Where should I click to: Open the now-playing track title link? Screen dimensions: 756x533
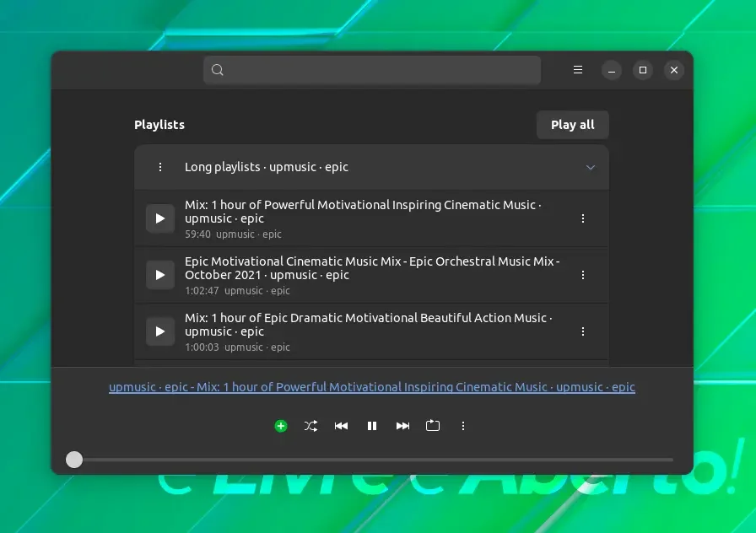click(x=372, y=387)
